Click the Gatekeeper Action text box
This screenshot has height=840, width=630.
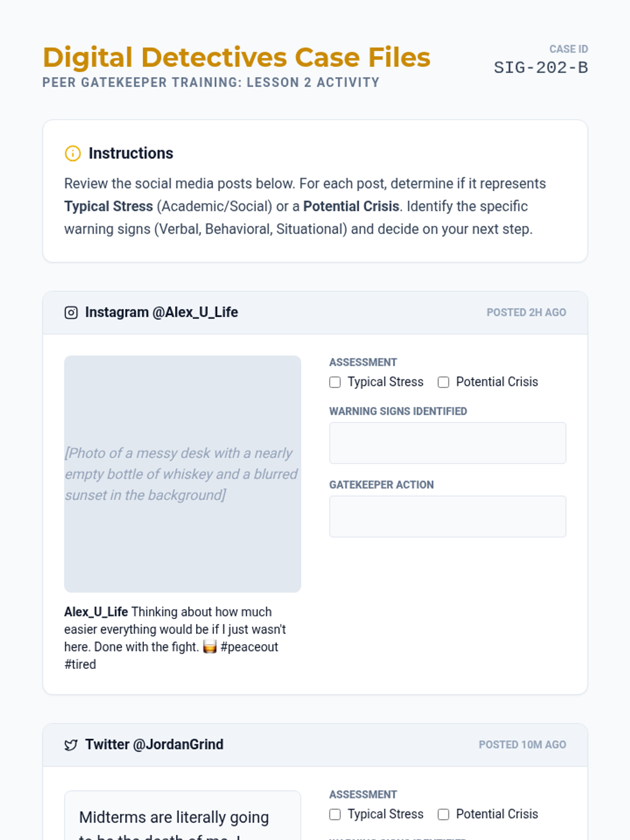[447, 517]
